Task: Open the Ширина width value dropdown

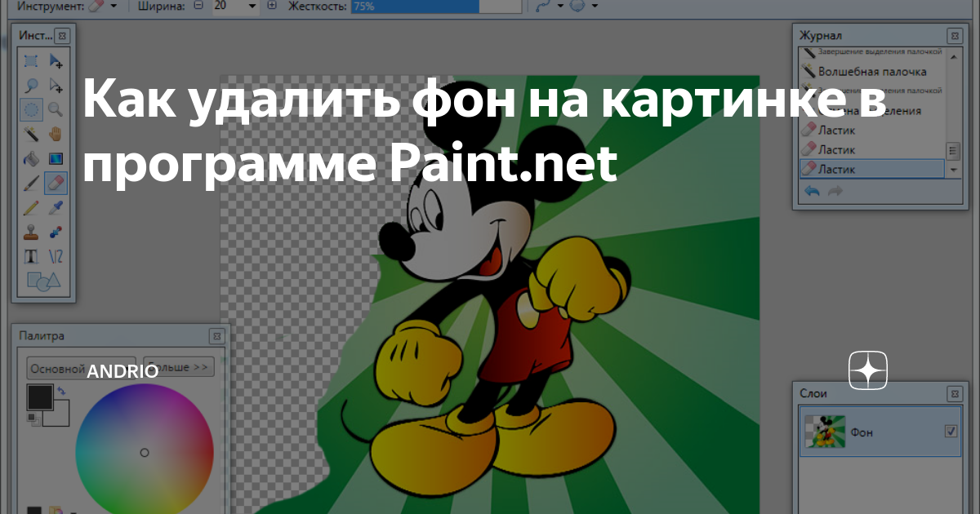Action: tap(252, 6)
